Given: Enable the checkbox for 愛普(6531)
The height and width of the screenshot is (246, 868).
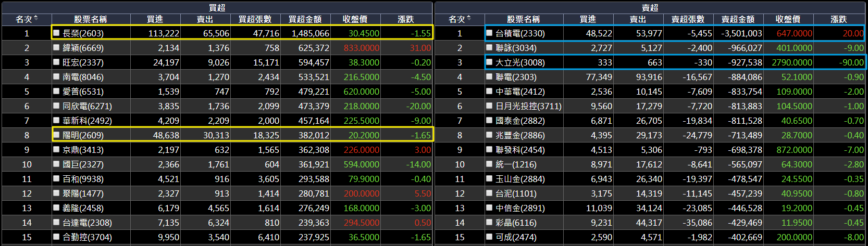Looking at the screenshot, I should (56, 91).
